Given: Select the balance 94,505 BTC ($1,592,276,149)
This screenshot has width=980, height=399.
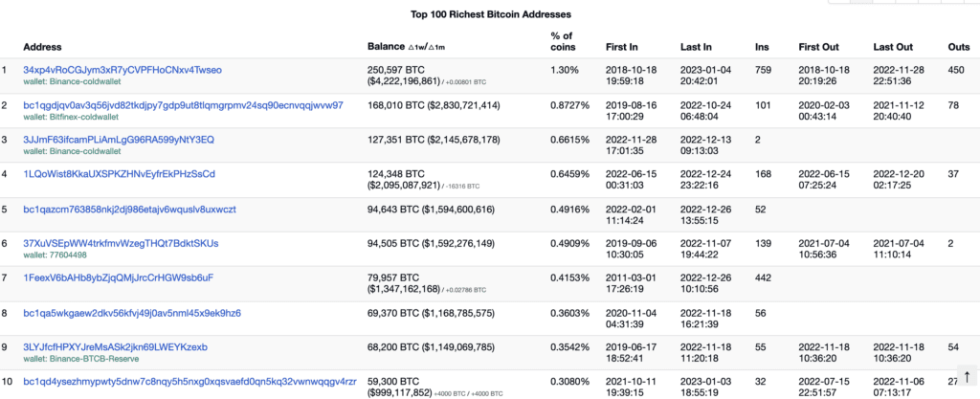Looking at the screenshot, I should (x=431, y=243).
